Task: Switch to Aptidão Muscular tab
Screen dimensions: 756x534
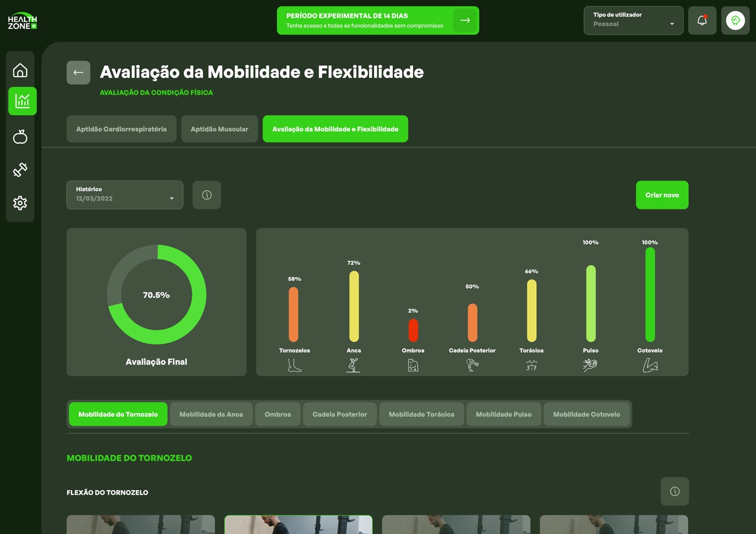Action: (219, 129)
